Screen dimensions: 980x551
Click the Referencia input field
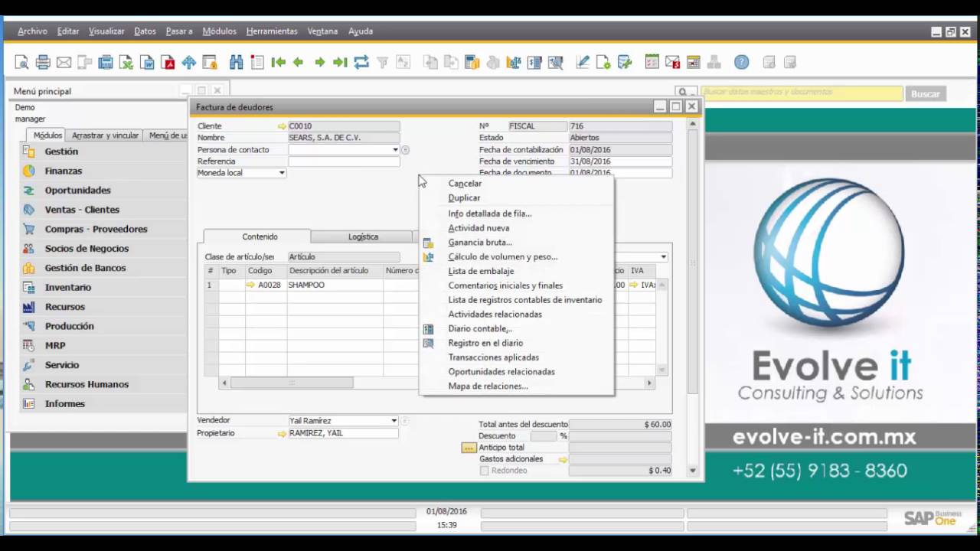point(344,161)
